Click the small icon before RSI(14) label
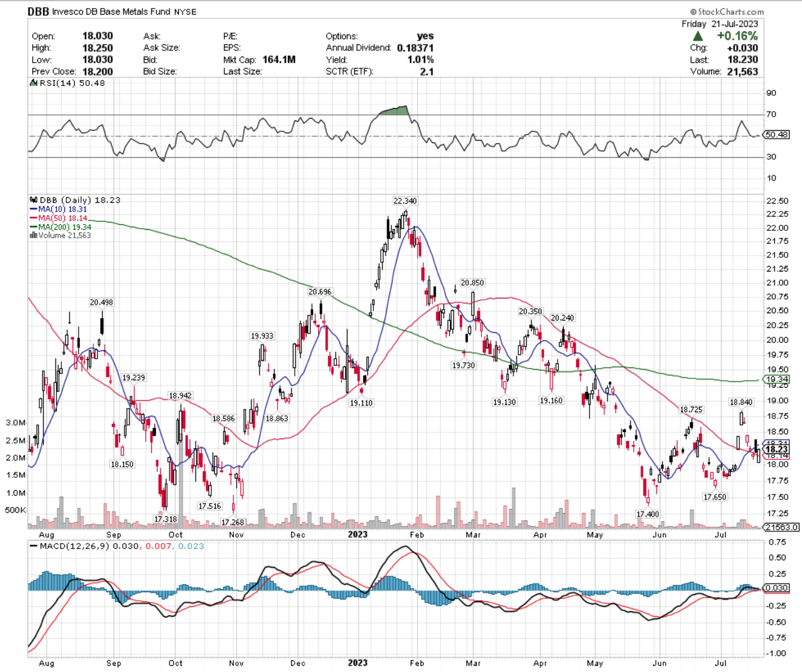 [34, 83]
